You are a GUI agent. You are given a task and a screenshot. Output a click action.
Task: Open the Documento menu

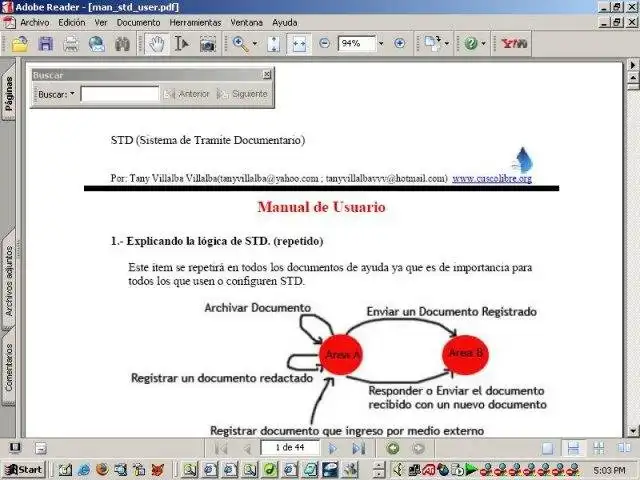[x=138, y=22]
